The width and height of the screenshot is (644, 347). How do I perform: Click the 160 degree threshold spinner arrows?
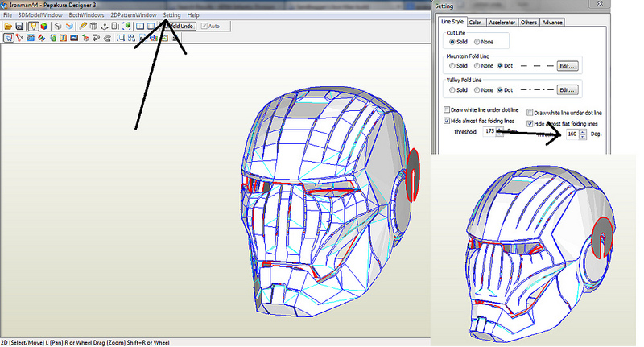[x=584, y=134]
